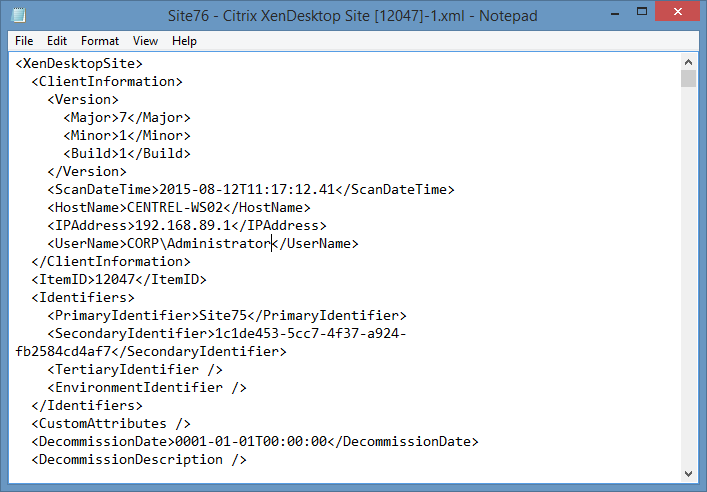Click the <Identifiers> opening tag

coord(83,298)
